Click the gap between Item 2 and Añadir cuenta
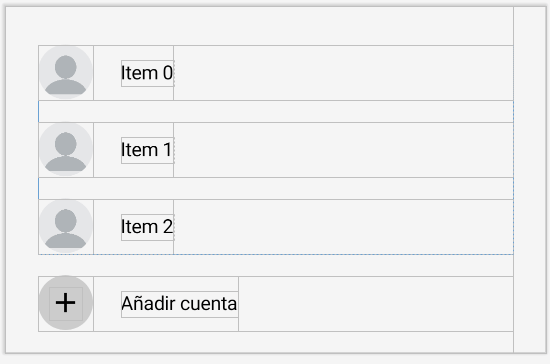 [x=276, y=265]
